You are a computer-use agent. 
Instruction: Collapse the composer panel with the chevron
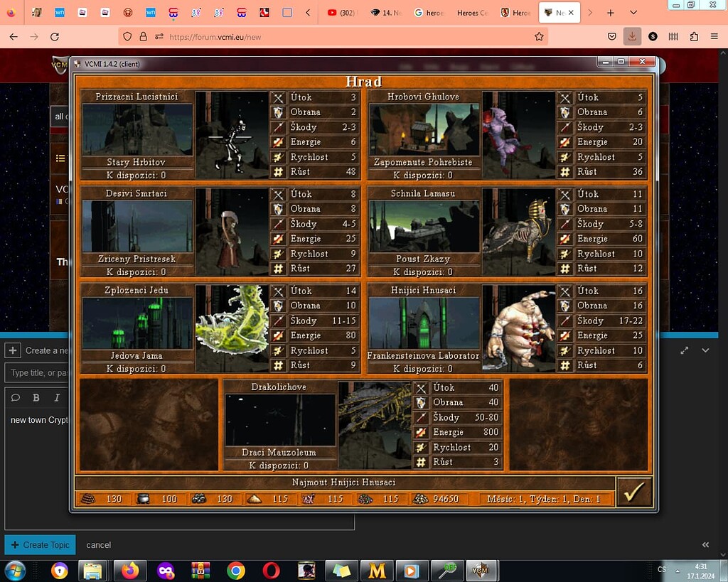click(x=705, y=350)
